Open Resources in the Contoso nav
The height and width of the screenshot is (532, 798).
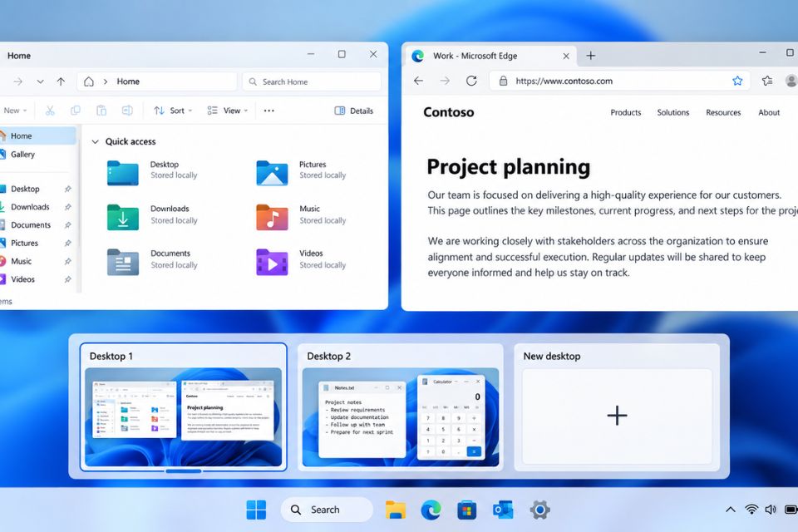[x=723, y=112]
